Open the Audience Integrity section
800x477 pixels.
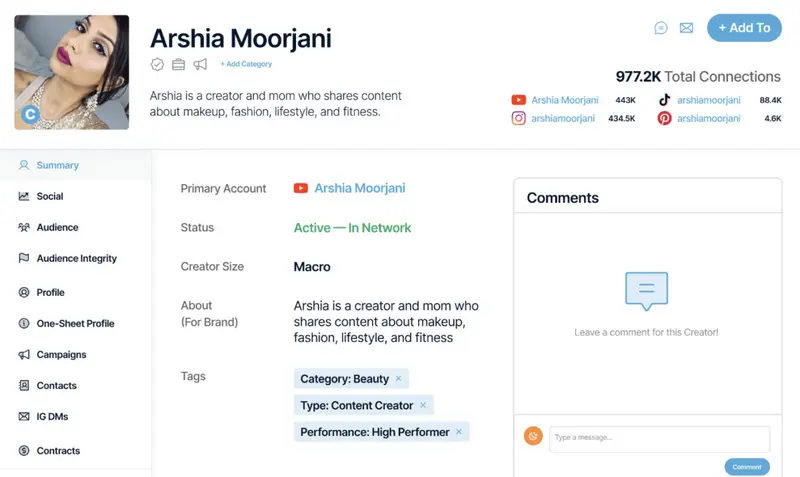(x=76, y=258)
